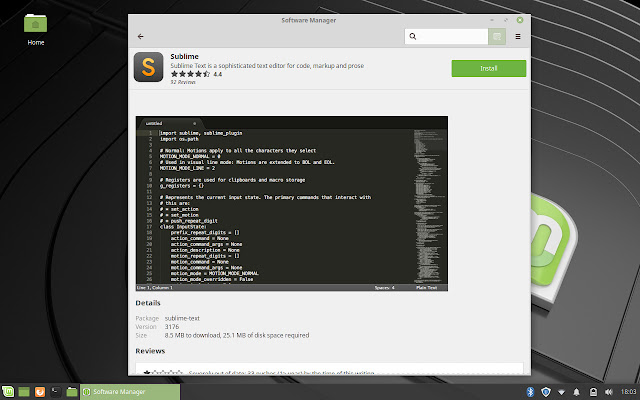The image size is (640, 400).
Task: Click the star rating row
Action: tap(190, 74)
